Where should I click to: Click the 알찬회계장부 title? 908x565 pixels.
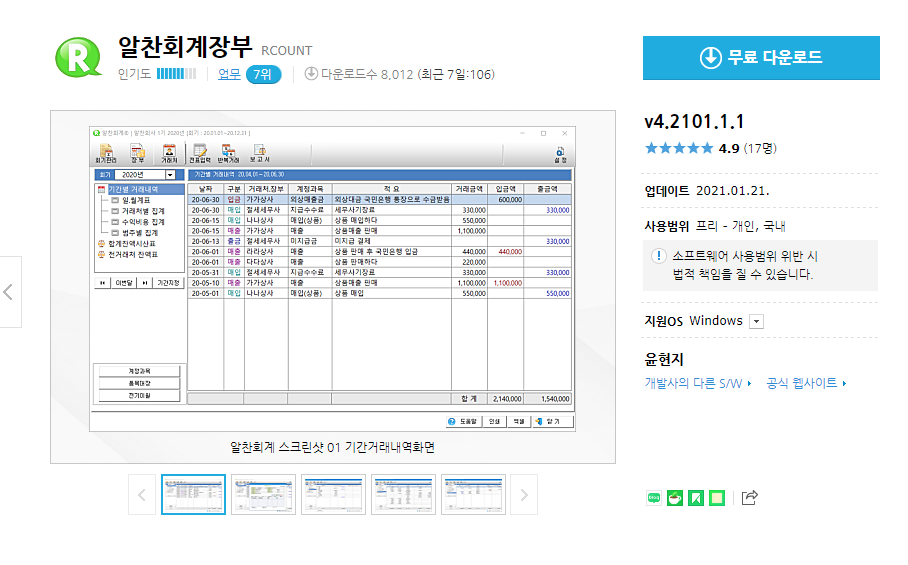tap(185, 47)
